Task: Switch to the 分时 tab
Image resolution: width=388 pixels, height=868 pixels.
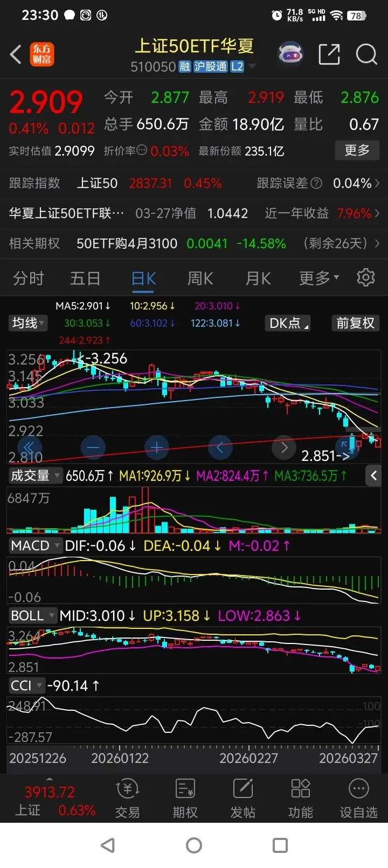Action: [28, 278]
